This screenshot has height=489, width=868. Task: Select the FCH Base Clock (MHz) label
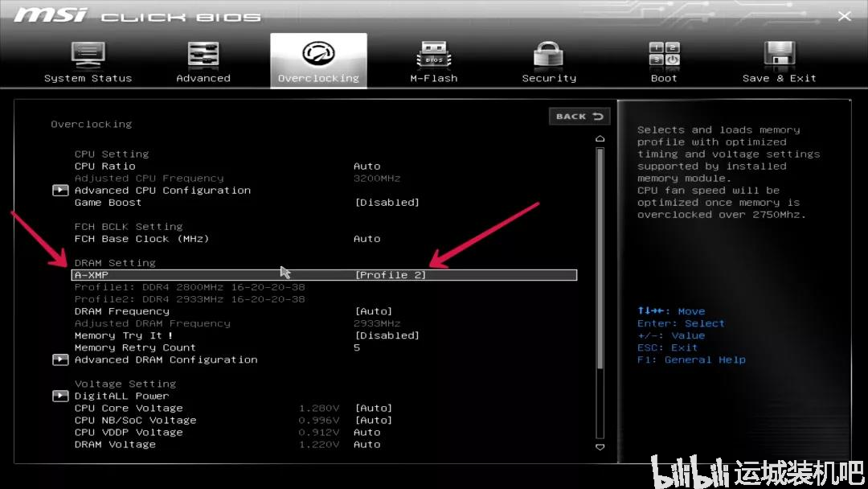(141, 239)
